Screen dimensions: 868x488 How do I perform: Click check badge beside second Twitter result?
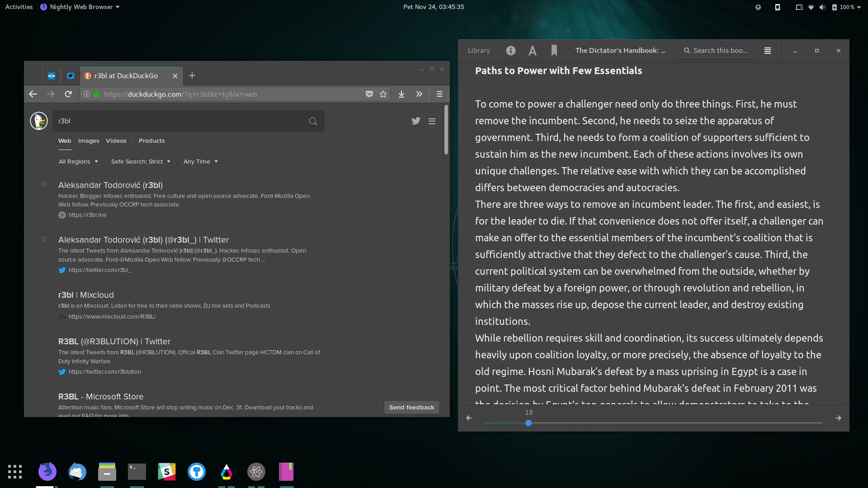pos(43,239)
